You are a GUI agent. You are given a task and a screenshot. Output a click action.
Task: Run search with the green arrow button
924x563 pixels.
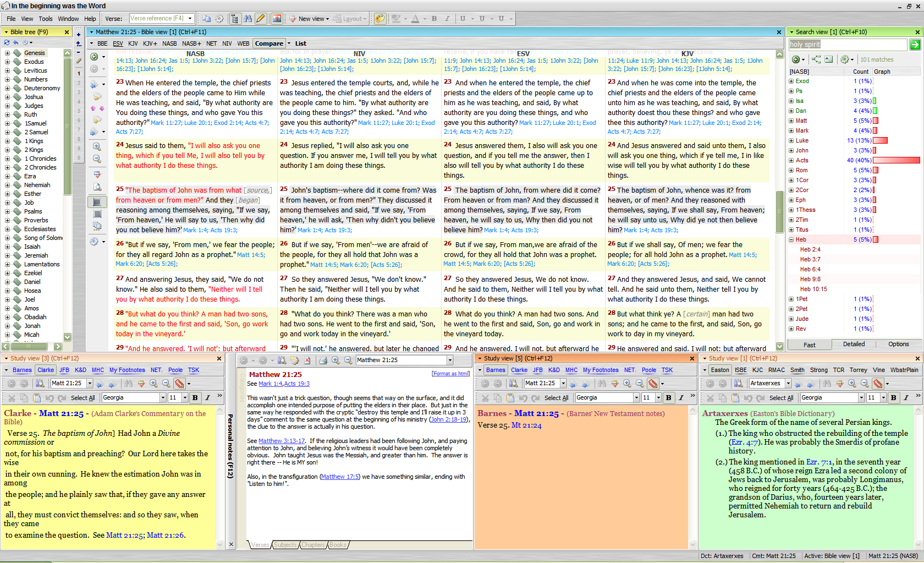pos(915,45)
